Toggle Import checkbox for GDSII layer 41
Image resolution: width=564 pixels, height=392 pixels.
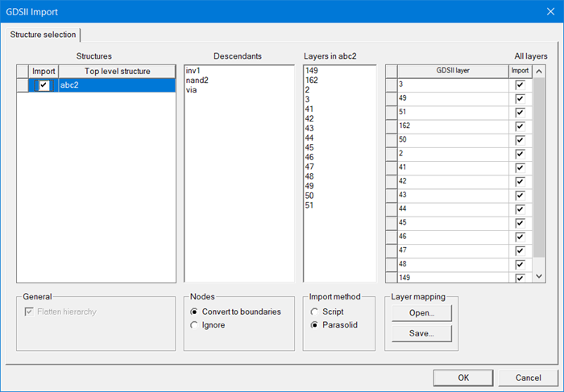pos(520,167)
